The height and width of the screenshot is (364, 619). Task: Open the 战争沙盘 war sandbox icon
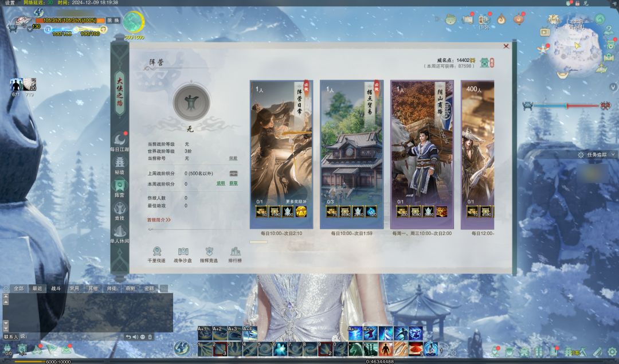tap(182, 254)
